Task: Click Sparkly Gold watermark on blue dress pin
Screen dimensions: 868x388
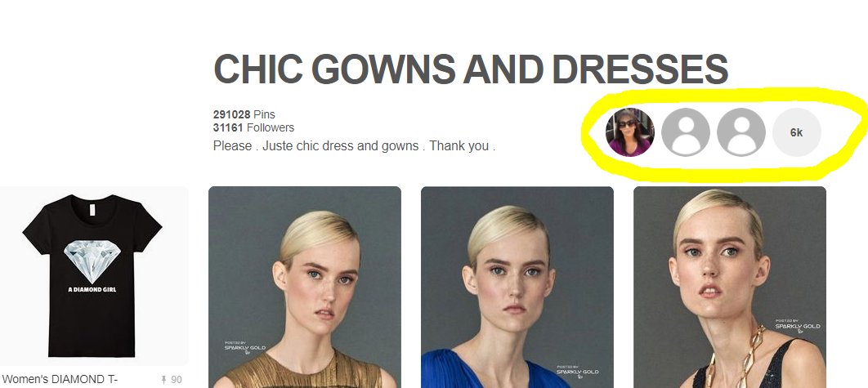Action: click(578, 372)
